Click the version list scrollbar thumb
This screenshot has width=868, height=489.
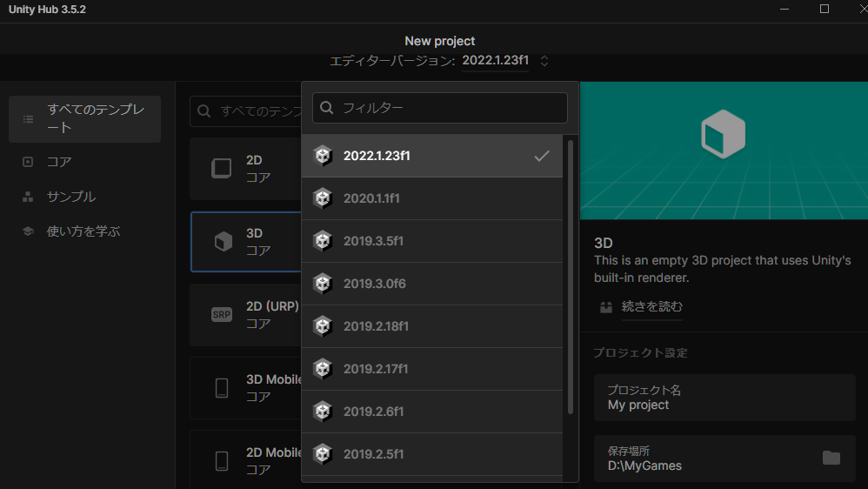[571, 277]
